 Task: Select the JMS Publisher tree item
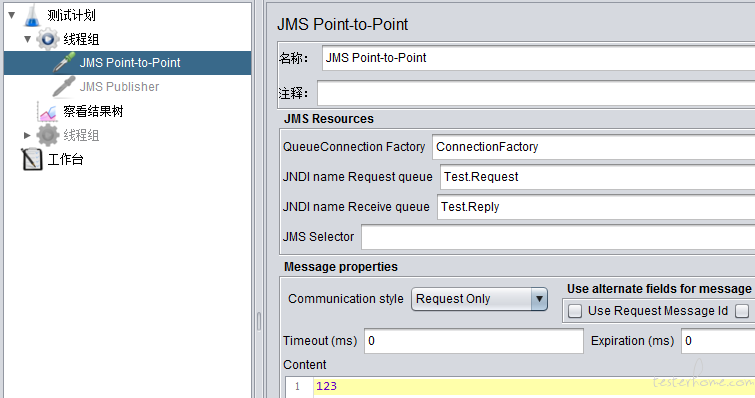[x=119, y=87]
